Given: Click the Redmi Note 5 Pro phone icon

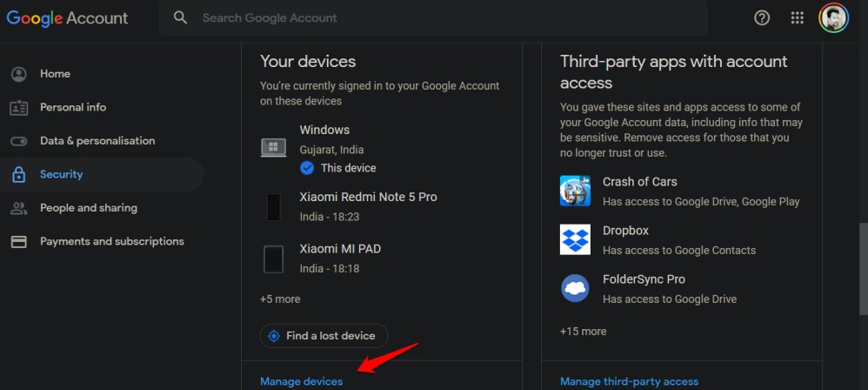Looking at the screenshot, I should tap(273, 207).
